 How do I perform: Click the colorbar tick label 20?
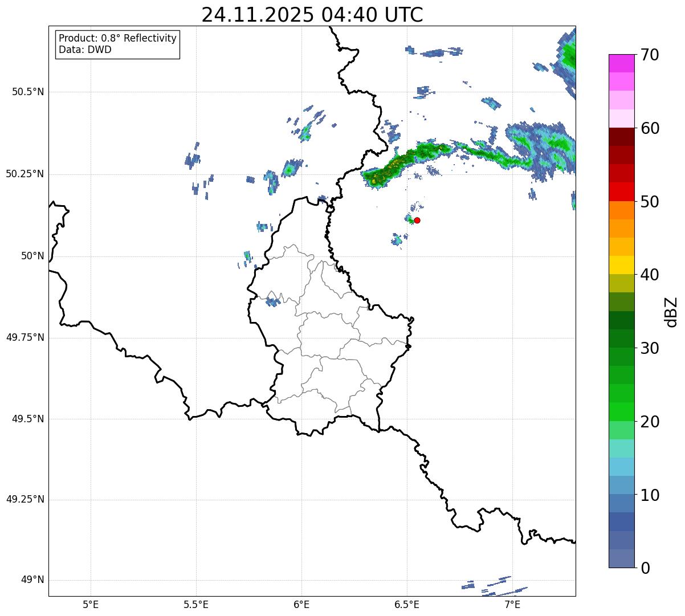point(650,422)
